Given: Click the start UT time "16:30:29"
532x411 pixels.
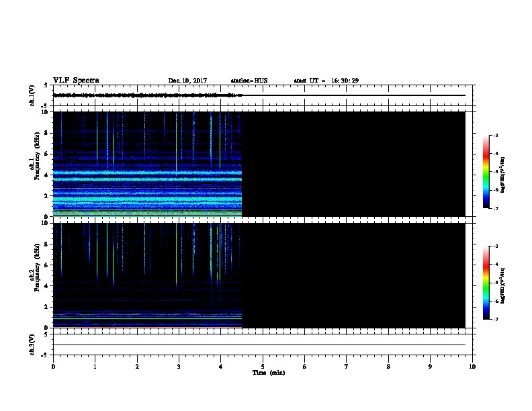Looking at the screenshot, I should [x=345, y=81].
